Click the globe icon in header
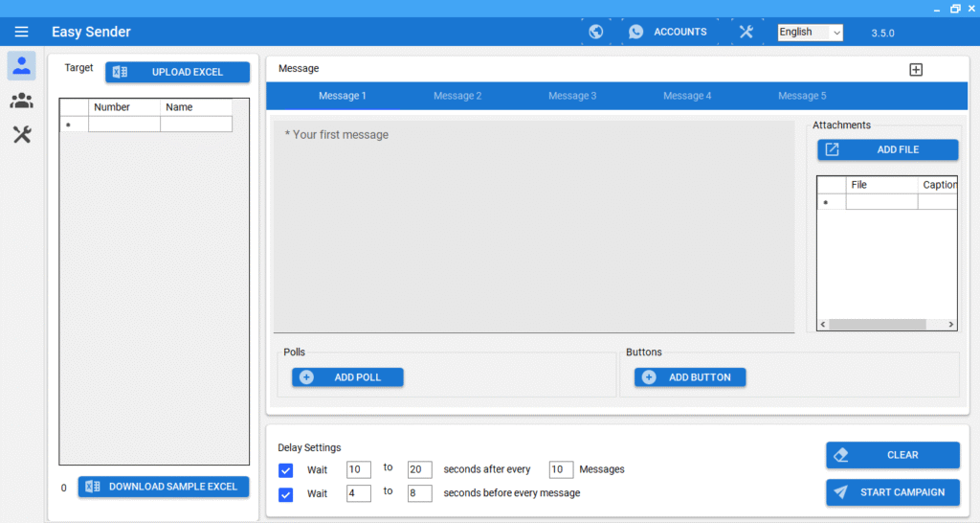 click(596, 32)
